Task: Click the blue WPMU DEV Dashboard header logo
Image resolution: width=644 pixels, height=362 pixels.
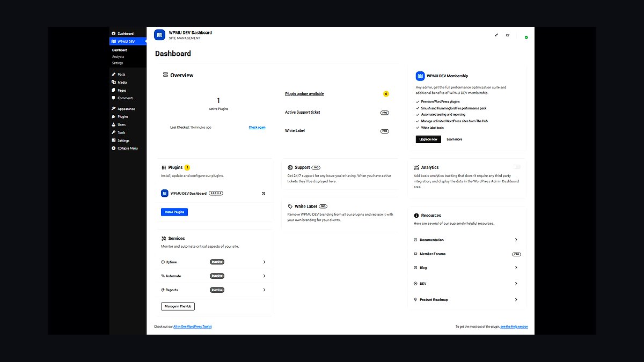Action: point(159,35)
